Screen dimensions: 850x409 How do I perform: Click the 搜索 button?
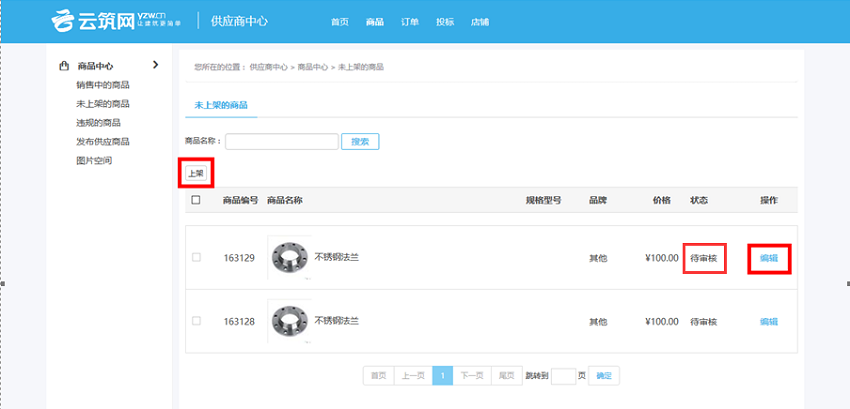coord(360,142)
